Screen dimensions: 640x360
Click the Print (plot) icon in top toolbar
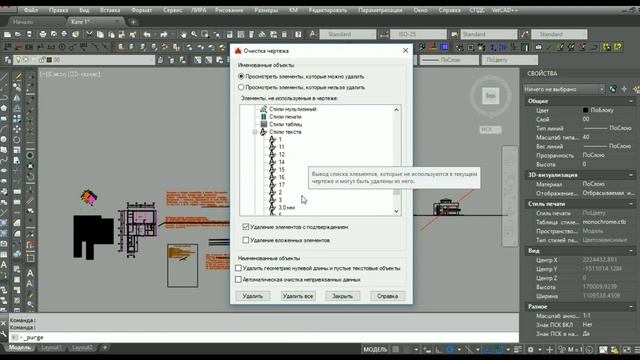coord(42,34)
